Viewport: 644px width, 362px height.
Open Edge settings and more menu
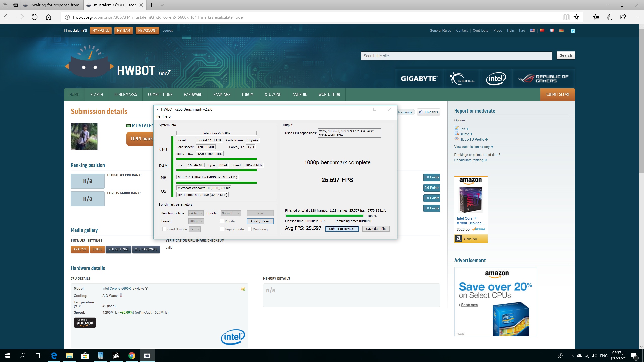(x=637, y=17)
